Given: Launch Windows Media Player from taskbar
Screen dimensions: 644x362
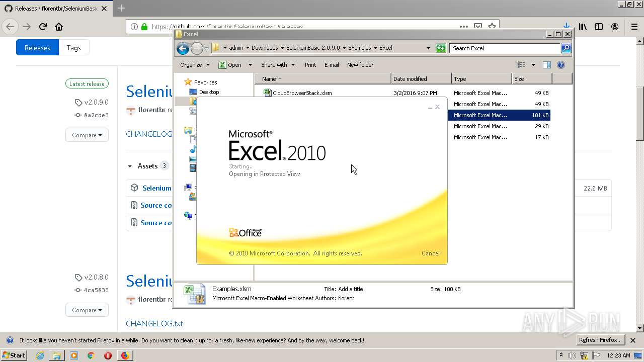Looking at the screenshot, I should [74, 355].
